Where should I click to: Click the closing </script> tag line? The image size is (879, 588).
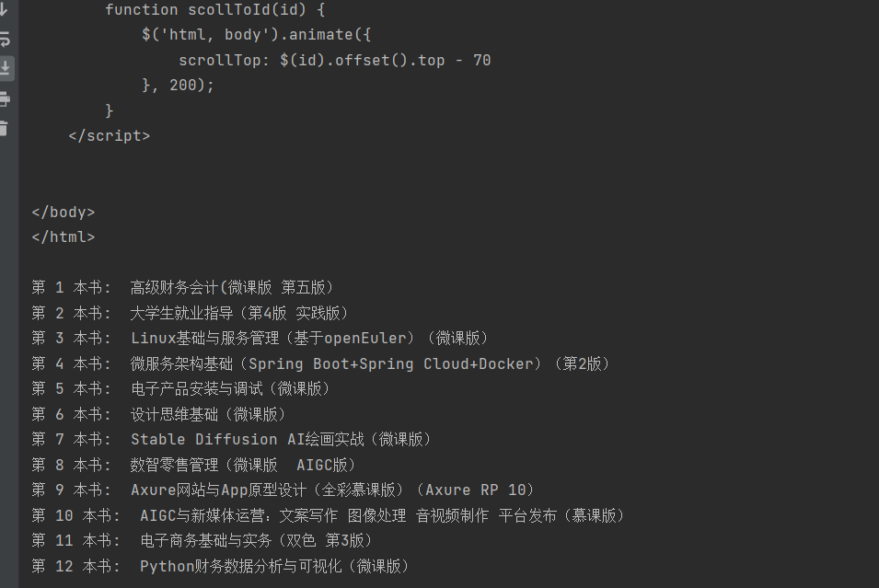click(109, 136)
